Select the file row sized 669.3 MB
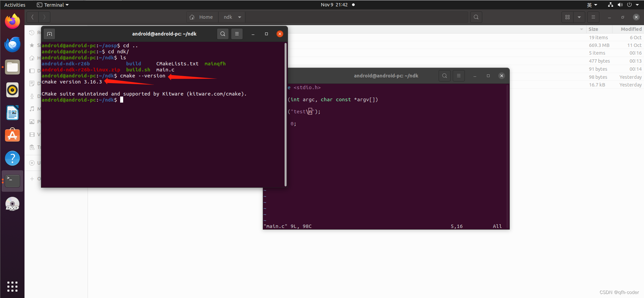The width and height of the screenshot is (644, 298). point(466,45)
